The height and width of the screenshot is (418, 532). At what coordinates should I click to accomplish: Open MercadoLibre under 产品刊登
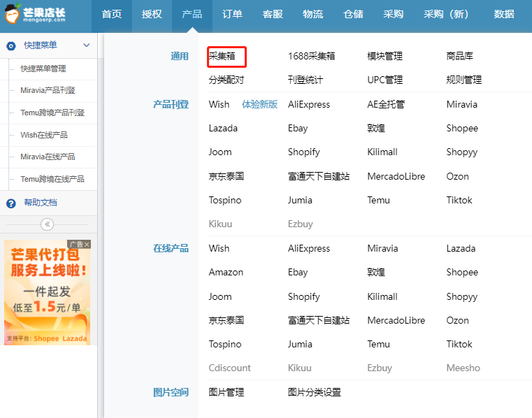[396, 176]
